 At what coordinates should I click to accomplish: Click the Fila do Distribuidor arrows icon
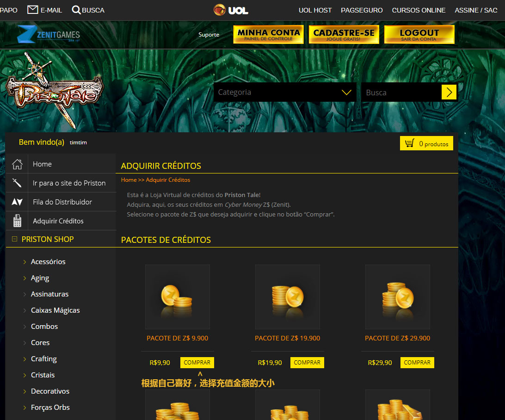tap(17, 202)
